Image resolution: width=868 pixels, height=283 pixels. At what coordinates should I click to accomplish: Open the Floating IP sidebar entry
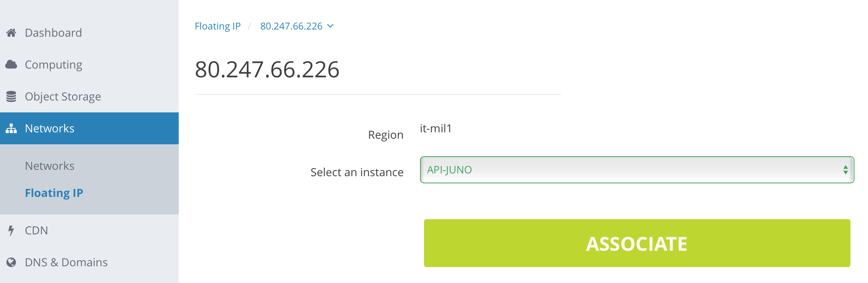click(x=54, y=193)
